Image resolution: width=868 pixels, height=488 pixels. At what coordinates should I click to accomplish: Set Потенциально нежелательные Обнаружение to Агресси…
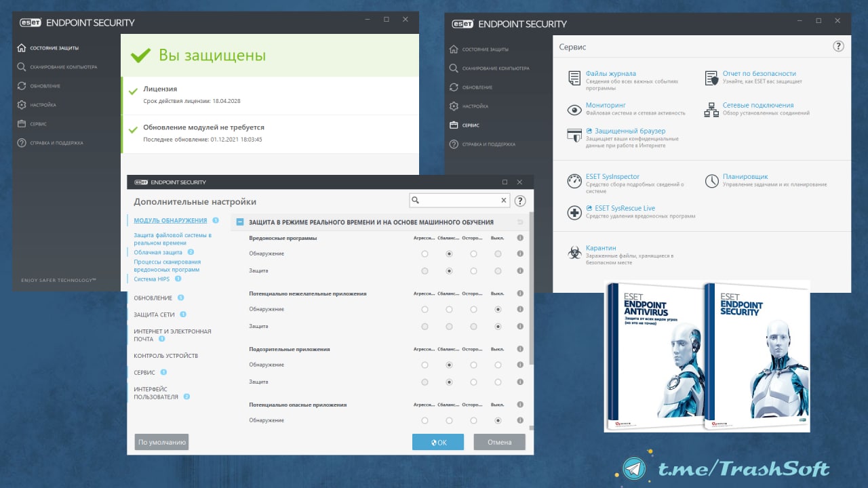[x=425, y=309]
